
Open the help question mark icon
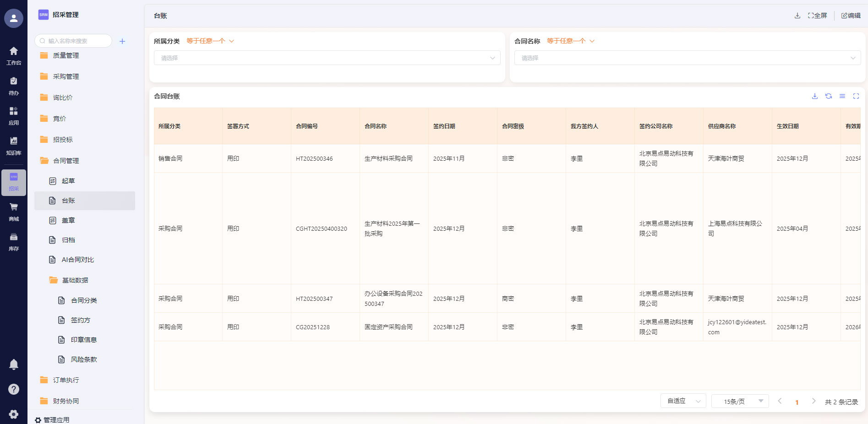(x=14, y=389)
